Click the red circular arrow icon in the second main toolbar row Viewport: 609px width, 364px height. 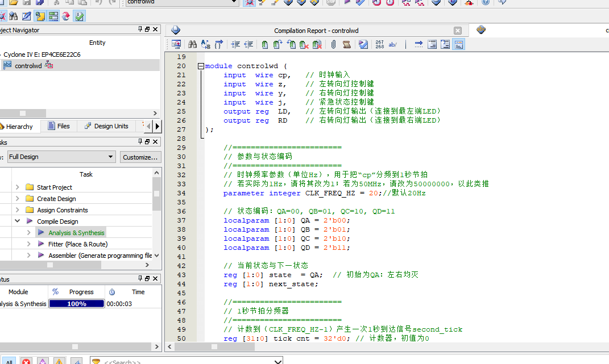tap(66, 16)
